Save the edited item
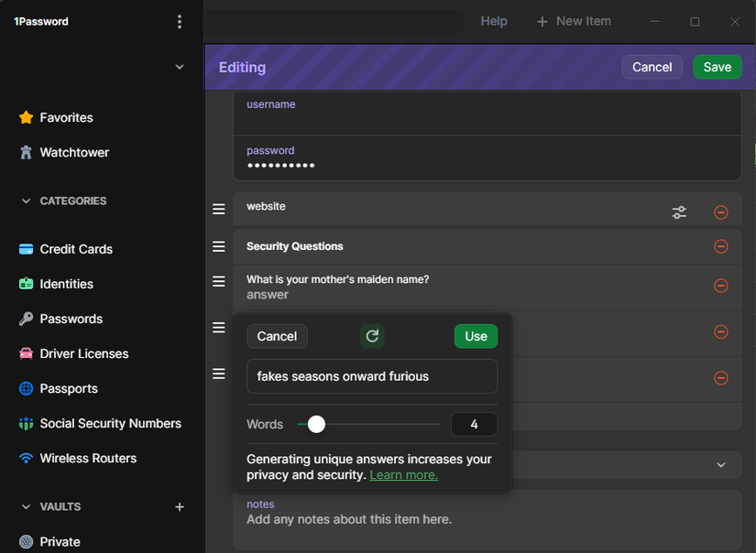Image resolution: width=756 pixels, height=553 pixels. [717, 67]
